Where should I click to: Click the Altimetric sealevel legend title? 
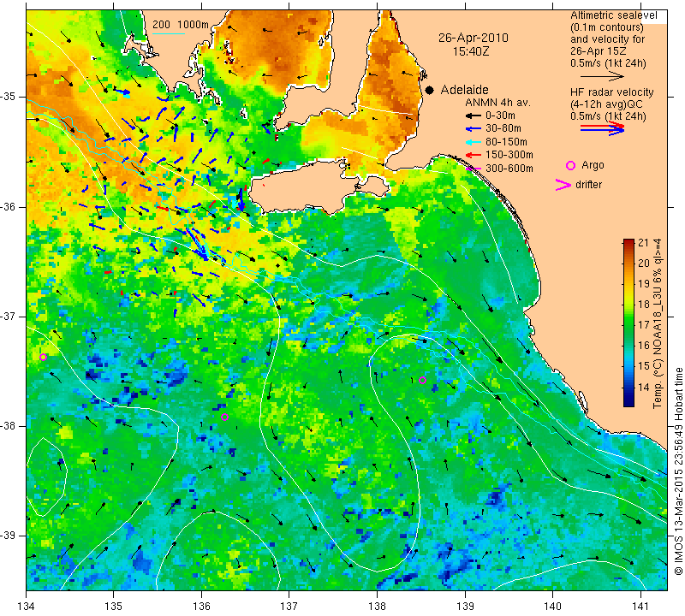click(x=613, y=15)
